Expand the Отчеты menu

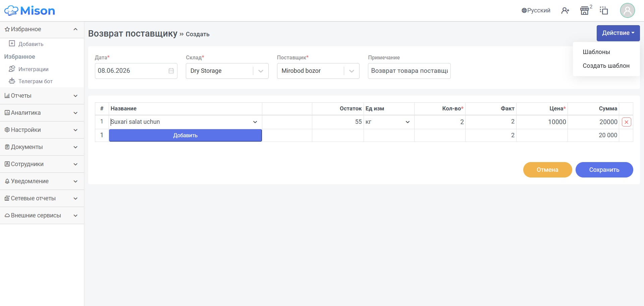(x=42, y=96)
